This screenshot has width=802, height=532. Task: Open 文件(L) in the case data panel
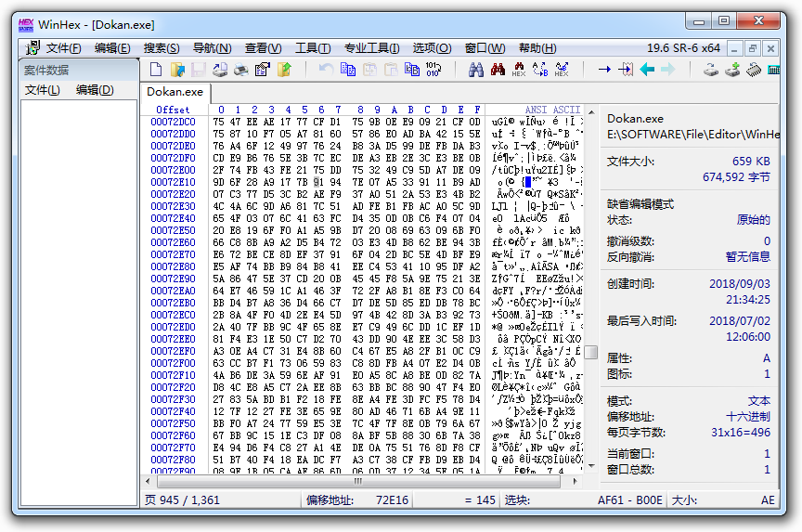point(43,90)
